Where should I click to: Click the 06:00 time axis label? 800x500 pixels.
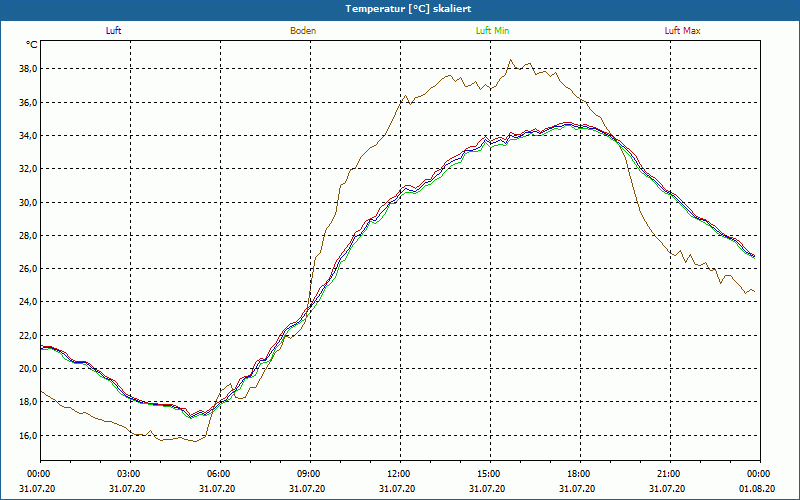pyautogui.click(x=220, y=474)
